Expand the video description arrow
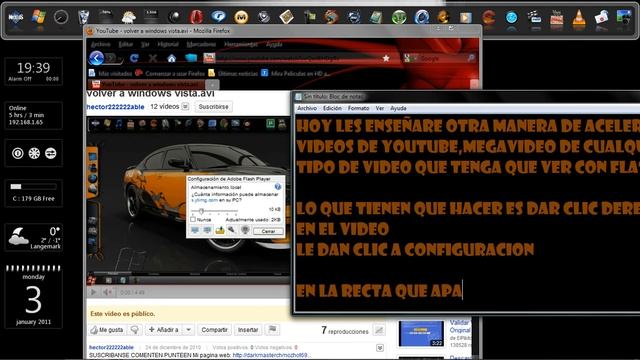The height and width of the screenshot is (360, 640). [x=380, y=348]
